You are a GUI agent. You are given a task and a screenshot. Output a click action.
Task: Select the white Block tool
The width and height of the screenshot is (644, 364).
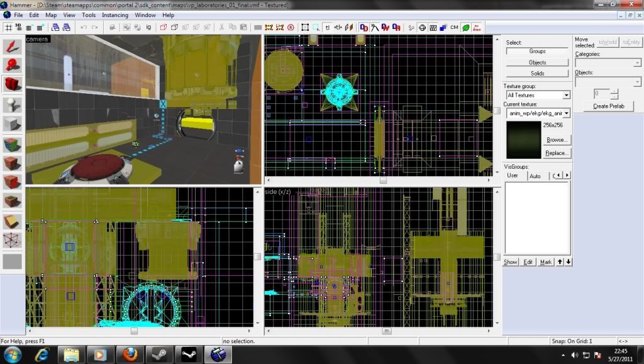tap(13, 124)
